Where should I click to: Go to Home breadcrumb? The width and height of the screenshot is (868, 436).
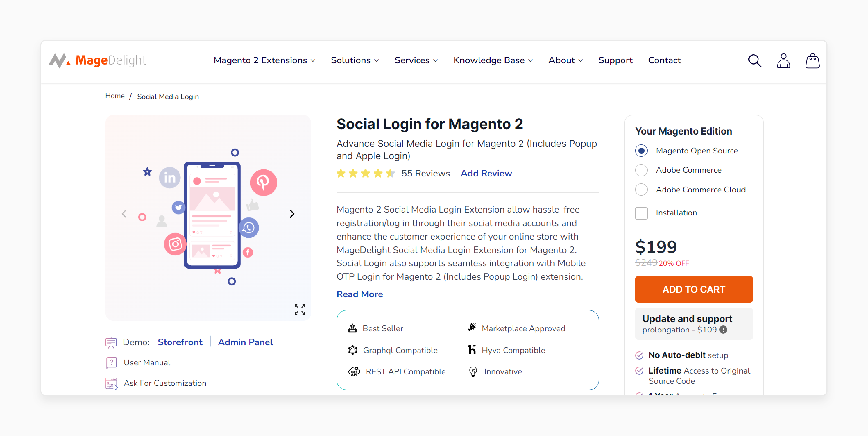tap(115, 96)
